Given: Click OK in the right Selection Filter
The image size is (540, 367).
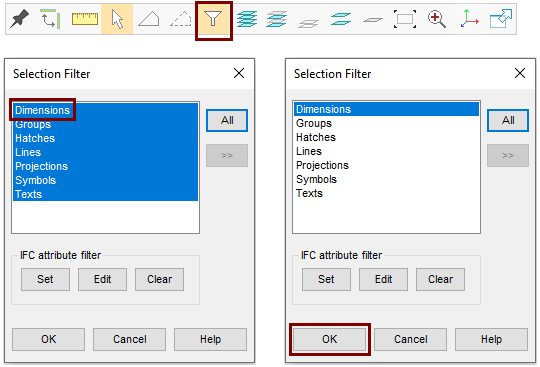Looking at the screenshot, I should point(330,339).
